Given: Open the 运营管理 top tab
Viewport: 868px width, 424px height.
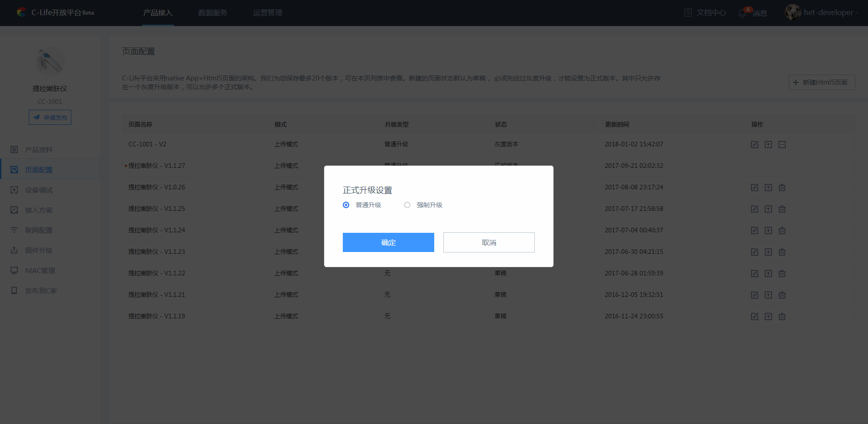Looking at the screenshot, I should (267, 13).
